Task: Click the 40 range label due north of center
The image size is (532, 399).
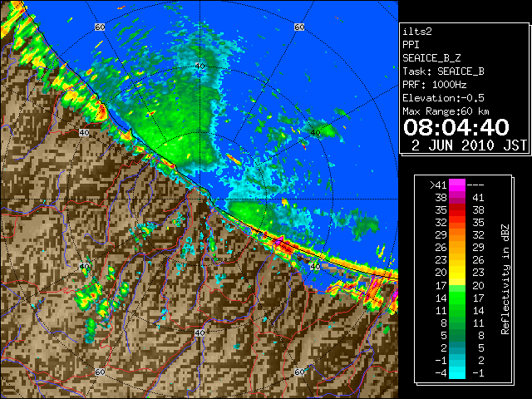Action: 199,66
